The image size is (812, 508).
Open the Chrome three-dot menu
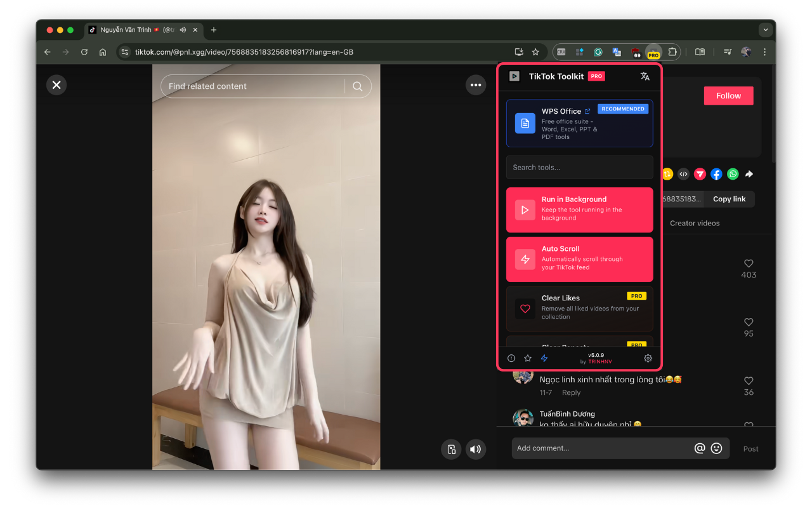[764, 52]
